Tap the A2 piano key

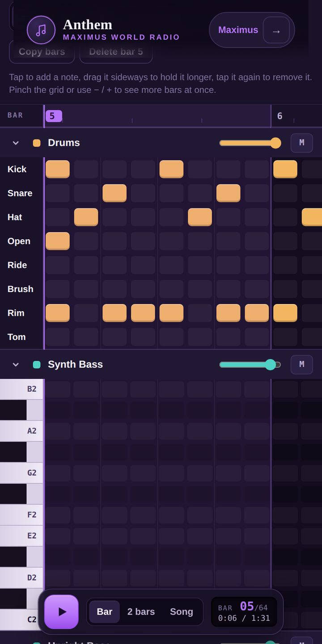(21, 431)
